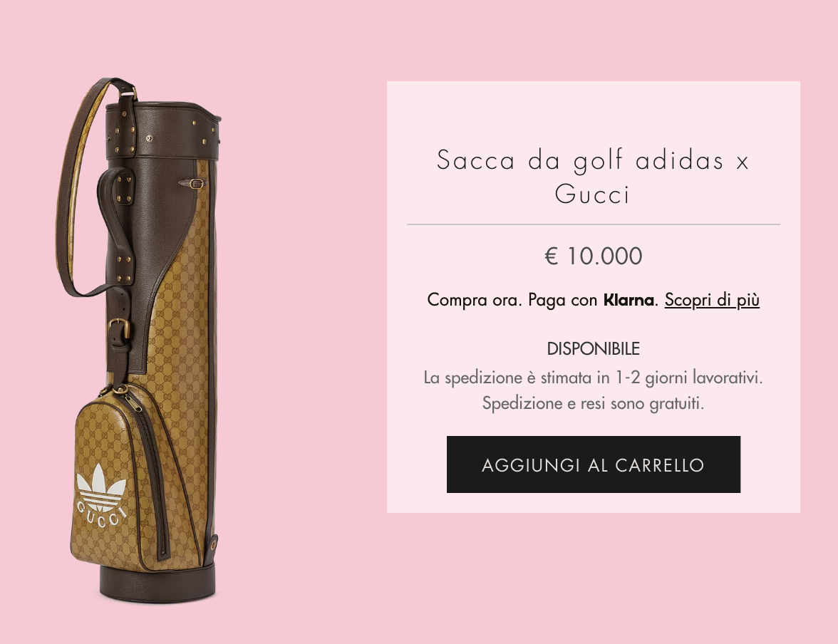Click the Klarna brand name

tap(628, 300)
